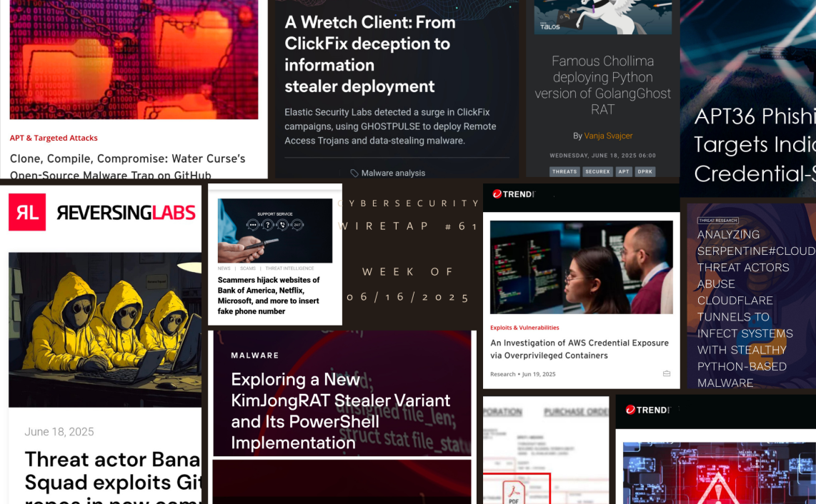Open the APT36 Phishing headline
The height and width of the screenshot is (504, 816).
click(755, 145)
